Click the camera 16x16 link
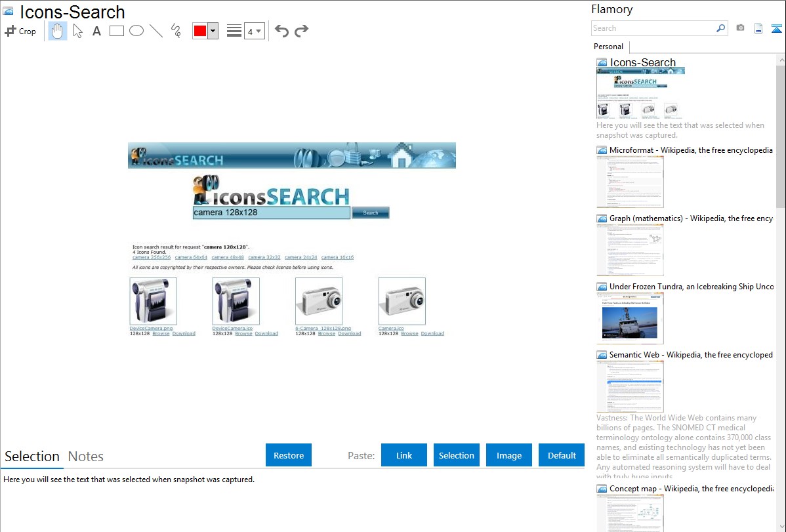The height and width of the screenshot is (532, 786). 337,257
